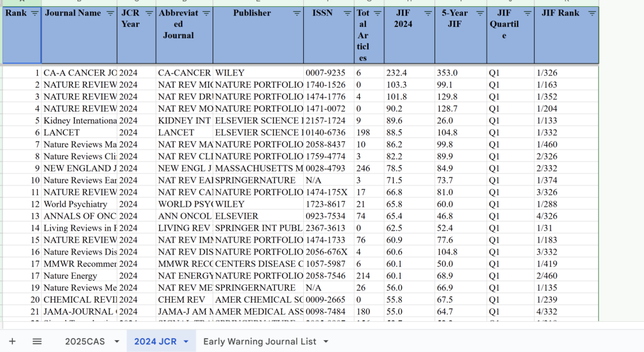The height and width of the screenshot is (352, 644).
Task: Expand the 2025CAS sheet tab menu arrow
Action: click(x=116, y=341)
